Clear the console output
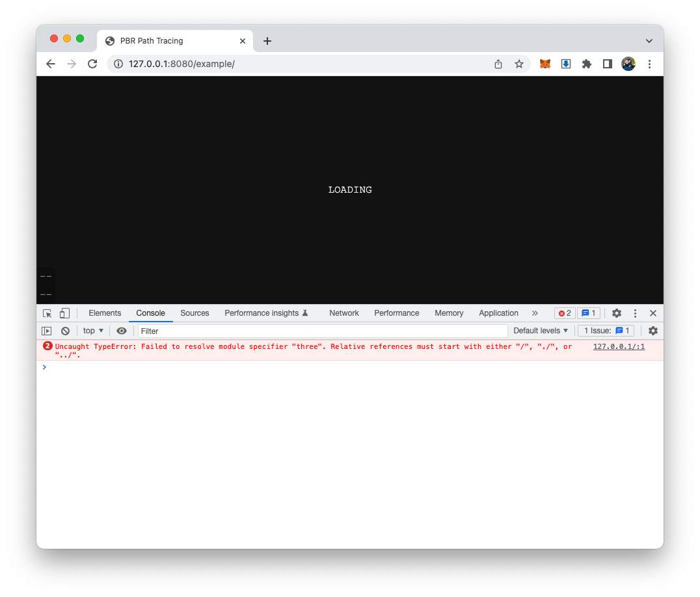700x597 pixels. coord(65,331)
